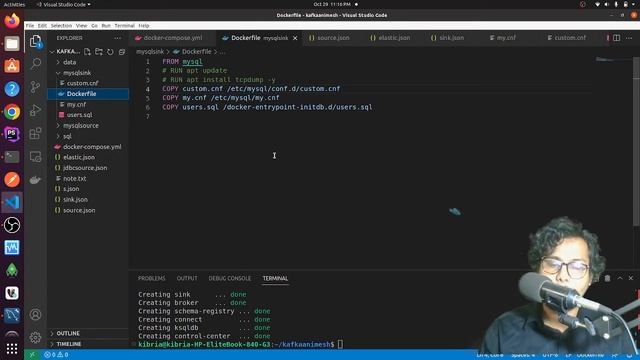The image size is (640, 360).
Task: Refresh the Explorer file tree
Action: pyautogui.click(x=110, y=52)
